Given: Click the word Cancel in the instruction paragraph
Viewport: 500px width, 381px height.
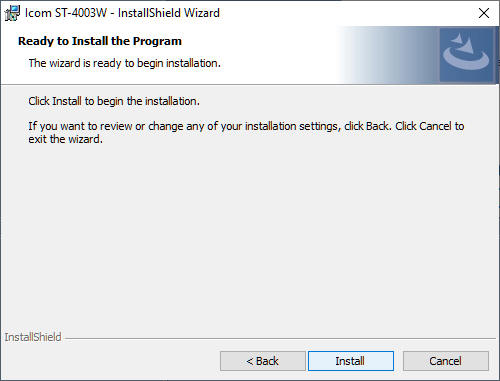Looking at the screenshot, I should pyautogui.click(x=435, y=126).
